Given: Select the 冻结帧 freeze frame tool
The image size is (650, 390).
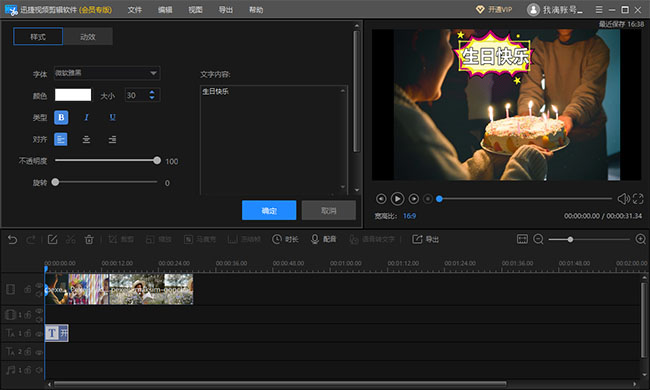Looking at the screenshot, I should click(244, 240).
